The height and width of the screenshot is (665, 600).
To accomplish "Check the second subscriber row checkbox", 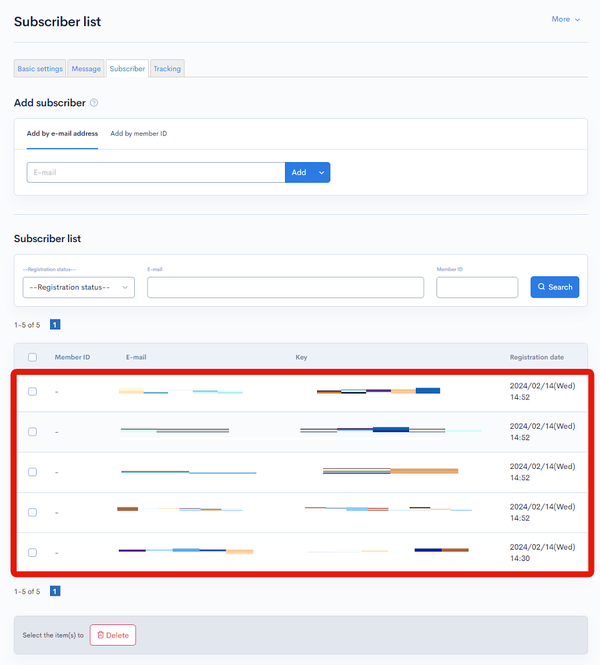I will [32, 432].
